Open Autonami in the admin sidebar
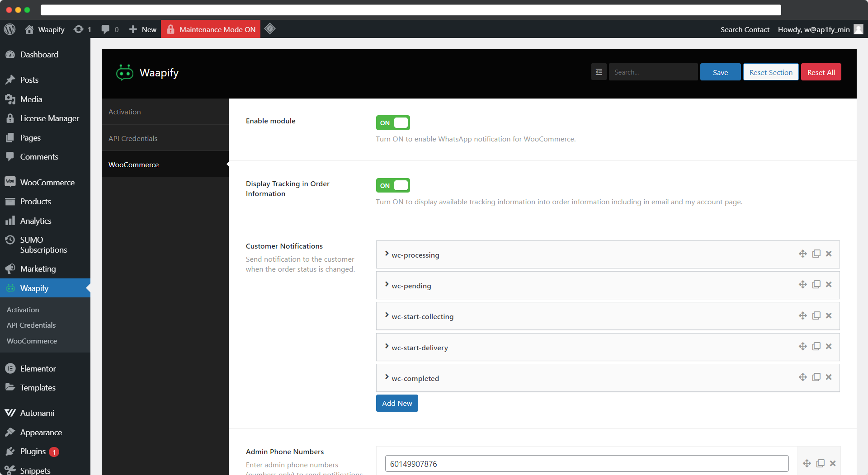 click(45, 413)
